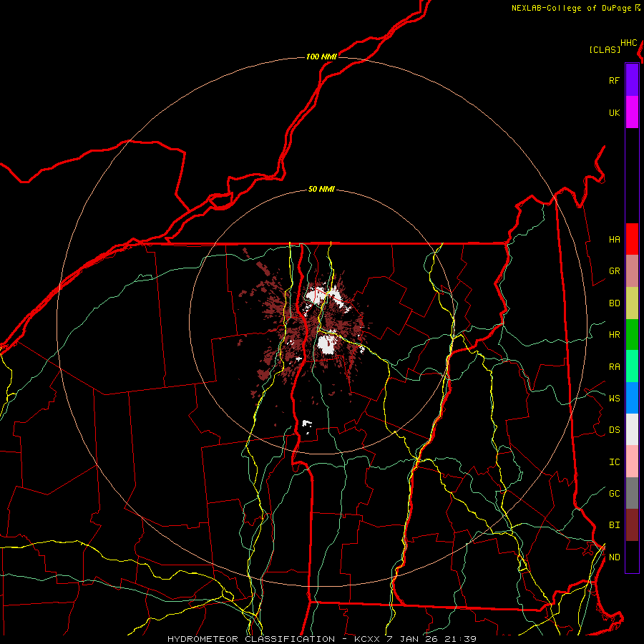Click the HA legend label

click(x=614, y=239)
